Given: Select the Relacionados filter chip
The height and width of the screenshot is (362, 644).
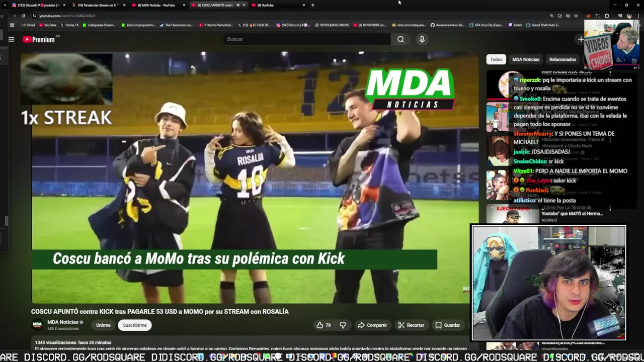Looking at the screenshot, I should 562,59.
